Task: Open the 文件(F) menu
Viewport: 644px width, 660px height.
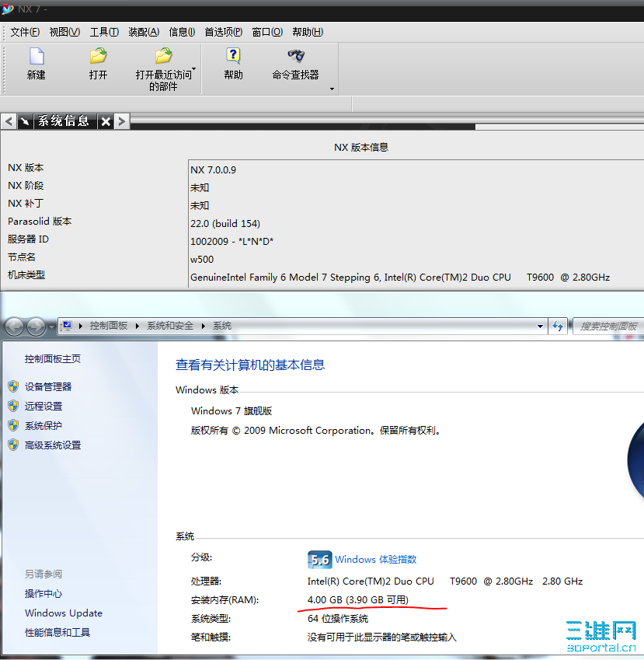Action: [x=25, y=32]
